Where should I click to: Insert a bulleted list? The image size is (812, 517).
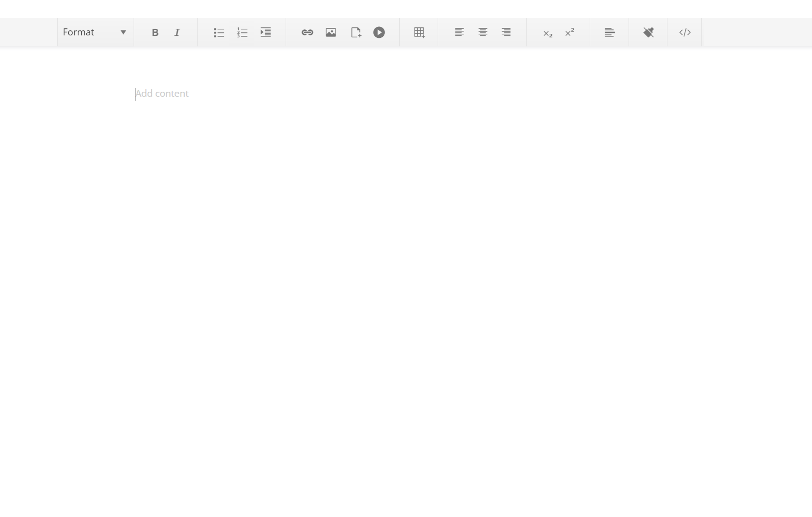click(x=219, y=32)
